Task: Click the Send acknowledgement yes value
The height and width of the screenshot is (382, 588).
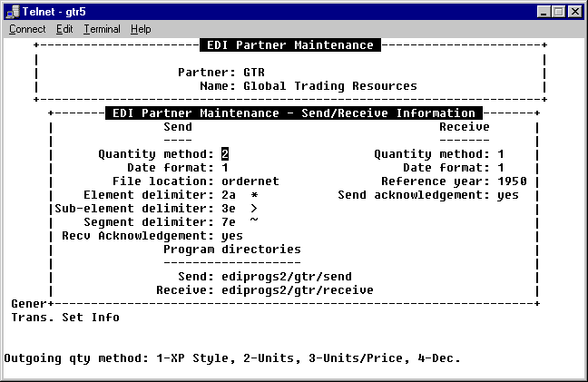Action: click(x=508, y=195)
